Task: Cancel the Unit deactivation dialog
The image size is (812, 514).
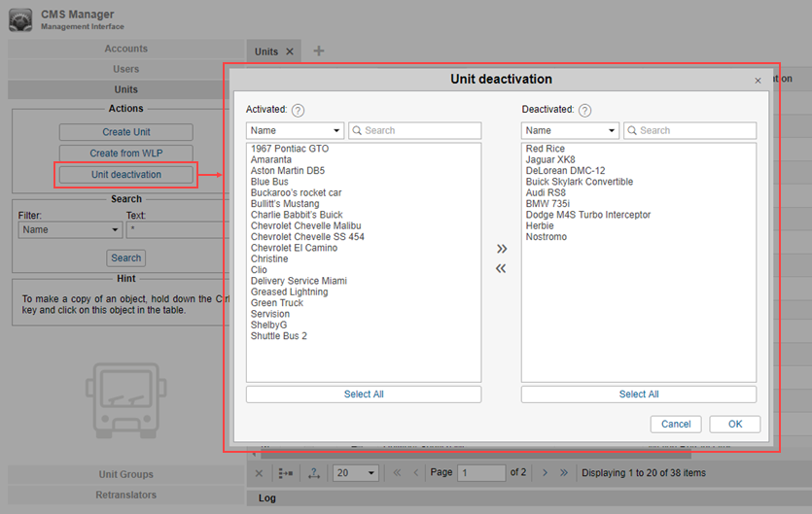Action: [x=676, y=425]
